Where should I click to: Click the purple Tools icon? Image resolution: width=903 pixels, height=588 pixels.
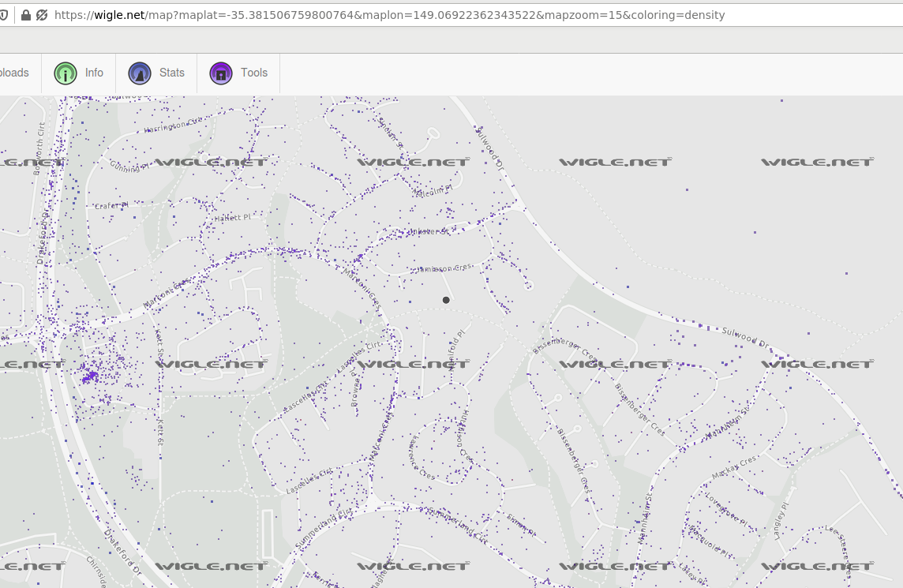221,73
